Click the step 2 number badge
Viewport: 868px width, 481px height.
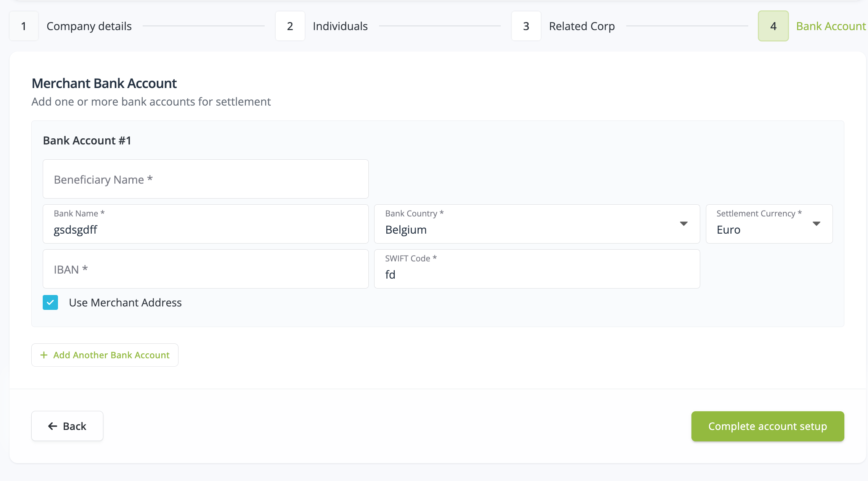coord(290,26)
